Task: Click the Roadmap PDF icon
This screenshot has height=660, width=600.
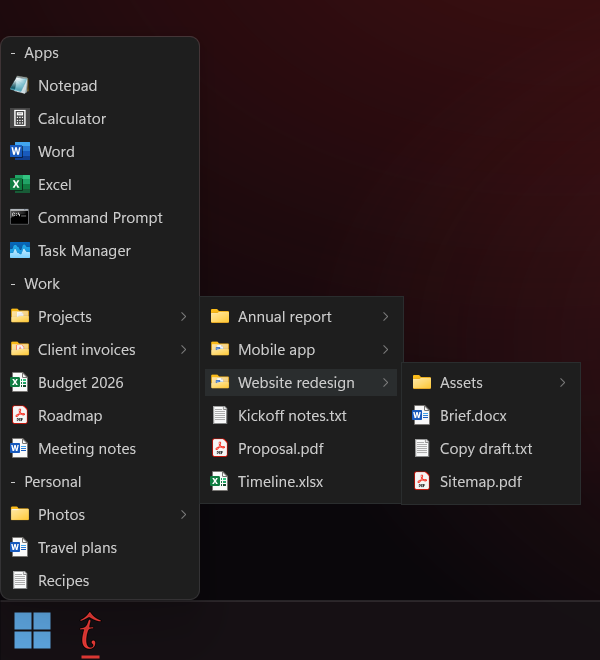Action: click(x=20, y=415)
